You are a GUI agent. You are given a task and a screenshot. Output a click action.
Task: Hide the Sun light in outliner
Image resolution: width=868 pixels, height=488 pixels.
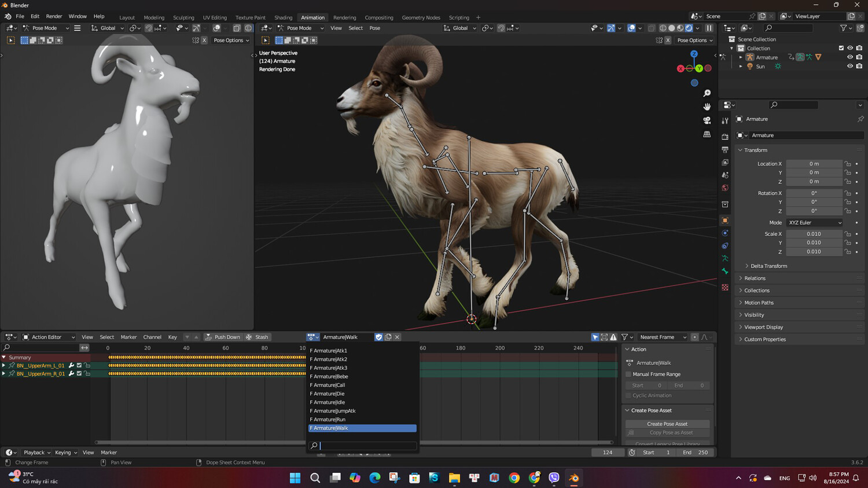[849, 67]
